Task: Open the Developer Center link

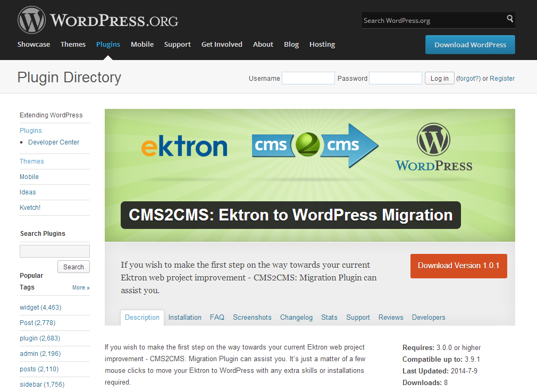Action: [x=54, y=142]
